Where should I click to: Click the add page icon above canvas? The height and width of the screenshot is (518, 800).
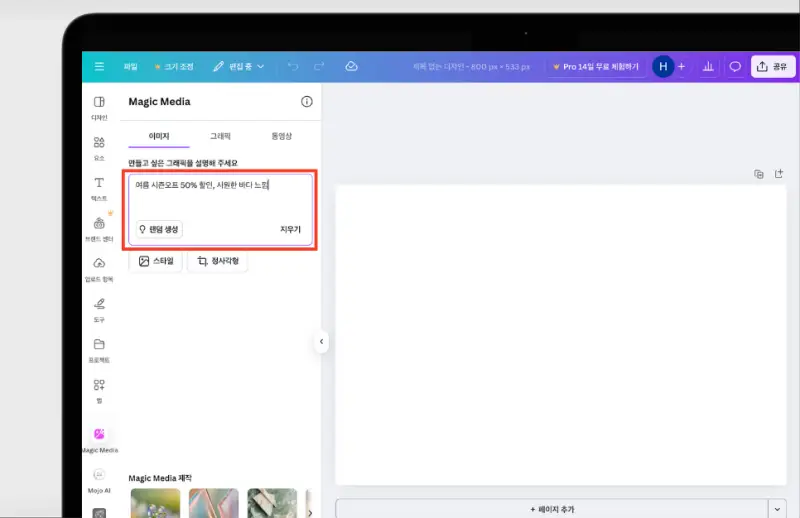(x=779, y=174)
